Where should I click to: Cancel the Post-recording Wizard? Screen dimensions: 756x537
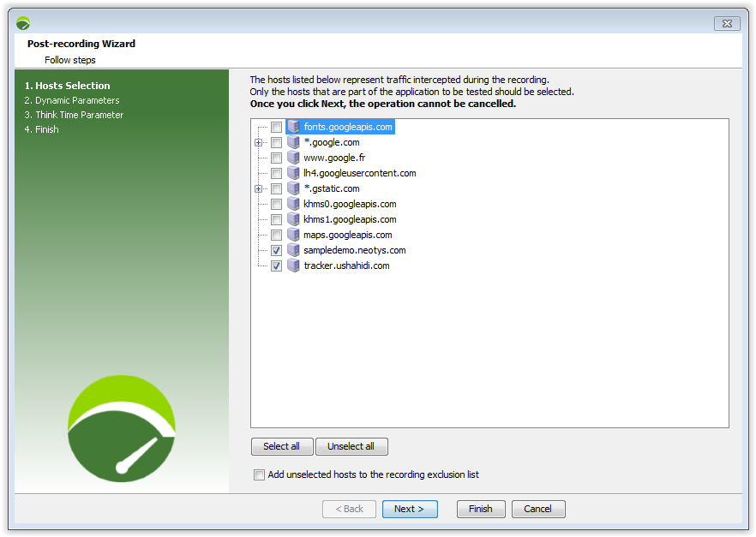coord(537,509)
